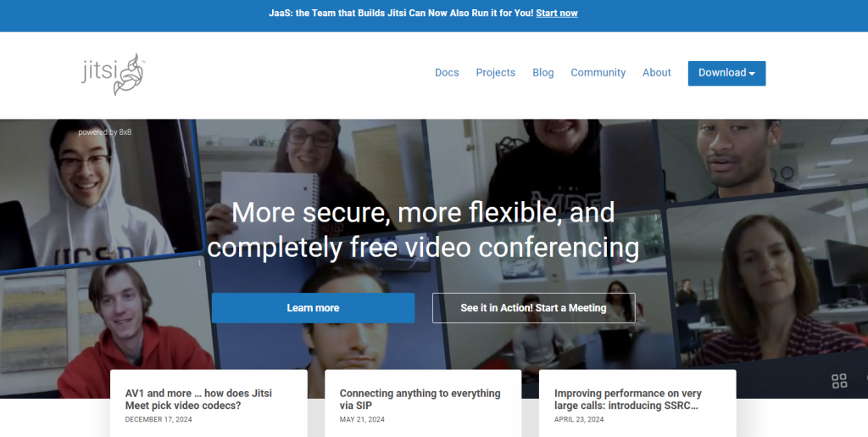868x437 pixels.
Task: Click the APRIL 23, 2024 date text
Action: point(580,419)
